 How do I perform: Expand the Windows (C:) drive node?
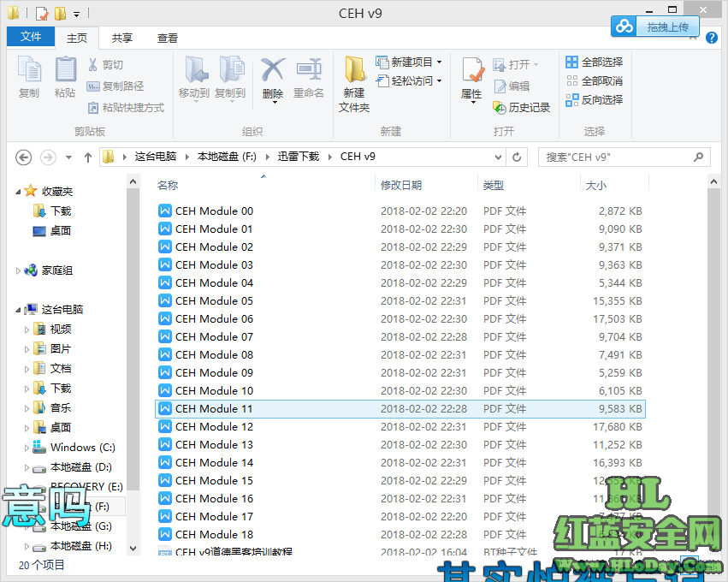(27, 448)
